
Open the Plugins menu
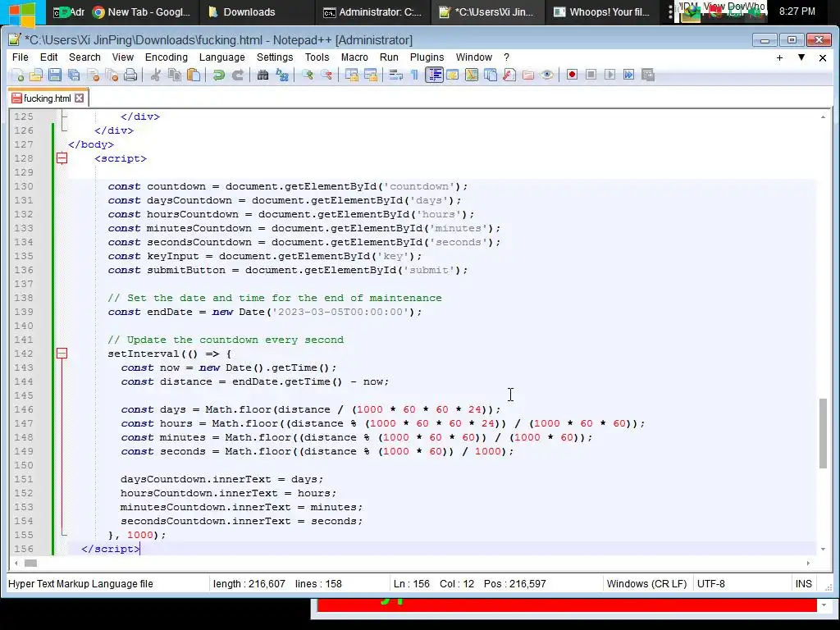[427, 57]
